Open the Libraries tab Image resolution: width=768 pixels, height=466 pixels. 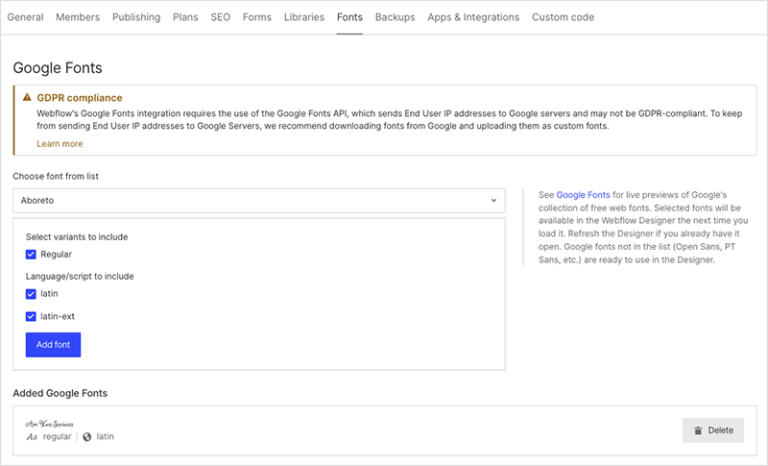[304, 17]
